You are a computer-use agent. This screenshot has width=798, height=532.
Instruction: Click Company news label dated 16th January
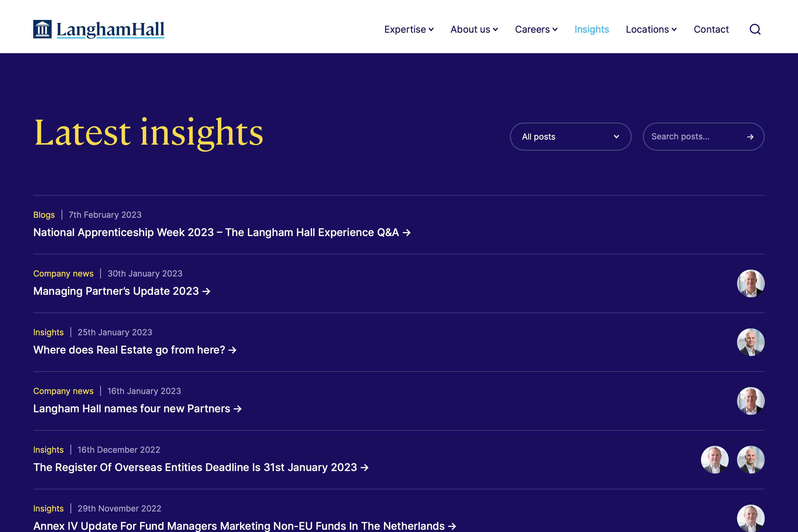pyautogui.click(x=63, y=391)
